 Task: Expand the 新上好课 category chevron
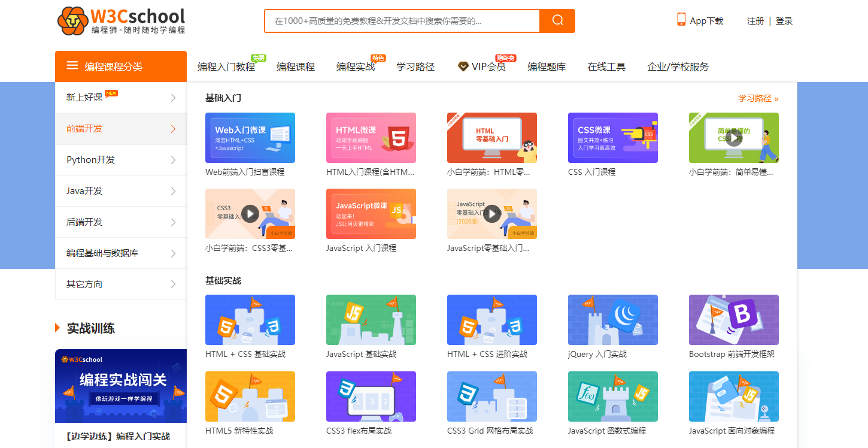coord(173,98)
